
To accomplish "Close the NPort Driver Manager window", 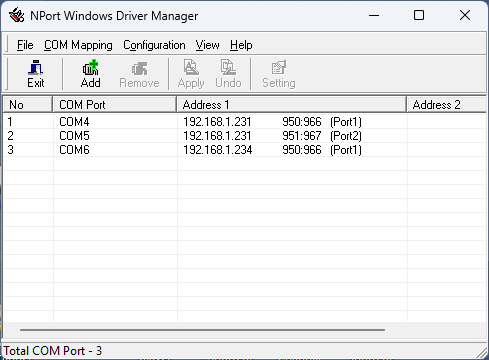I will pyautogui.click(x=465, y=15).
